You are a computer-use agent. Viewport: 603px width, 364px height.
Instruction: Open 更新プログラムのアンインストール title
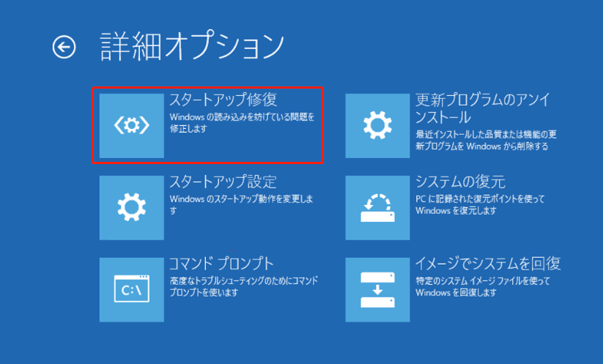483,108
